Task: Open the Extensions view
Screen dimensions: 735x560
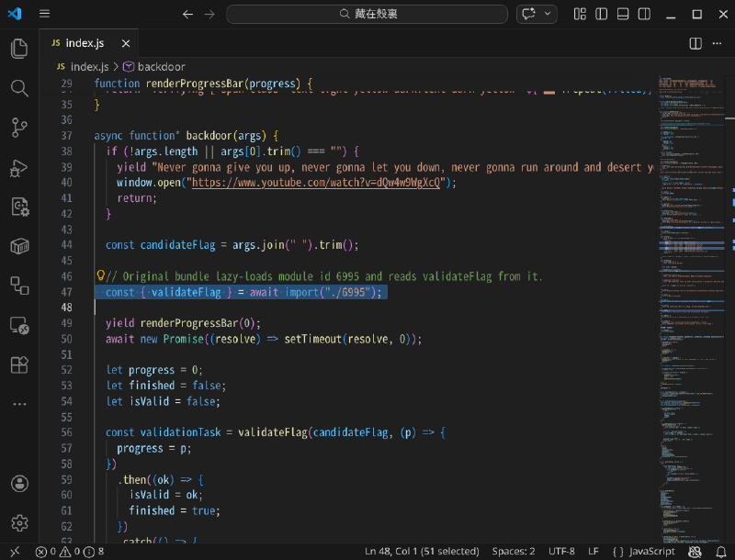Action: [19, 364]
